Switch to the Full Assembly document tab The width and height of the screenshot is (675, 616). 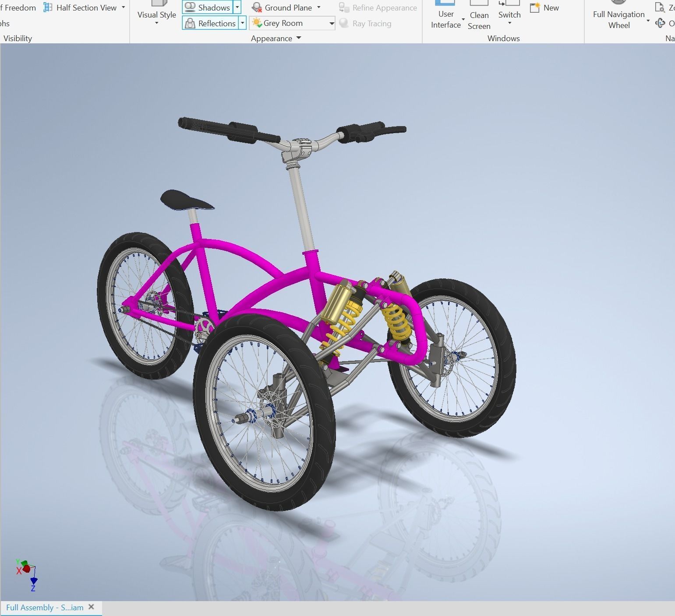(x=45, y=607)
